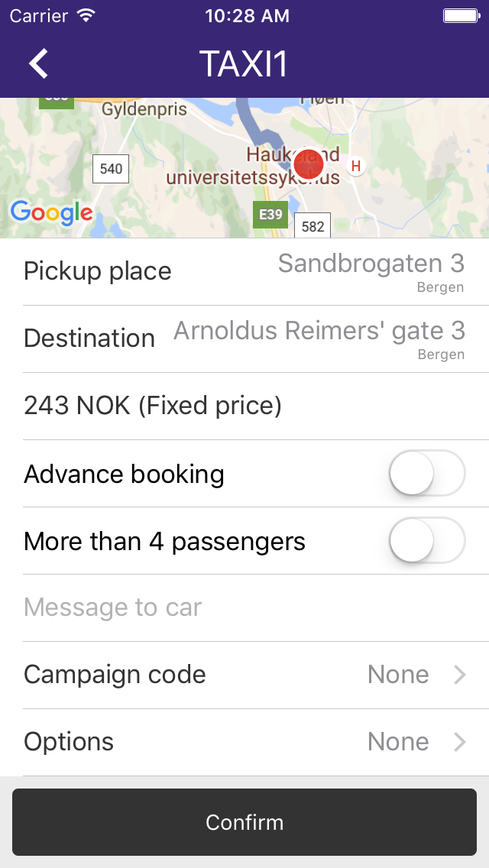Tap the 582 road marker on map
Image resolution: width=489 pixels, height=868 pixels.
pos(313,226)
